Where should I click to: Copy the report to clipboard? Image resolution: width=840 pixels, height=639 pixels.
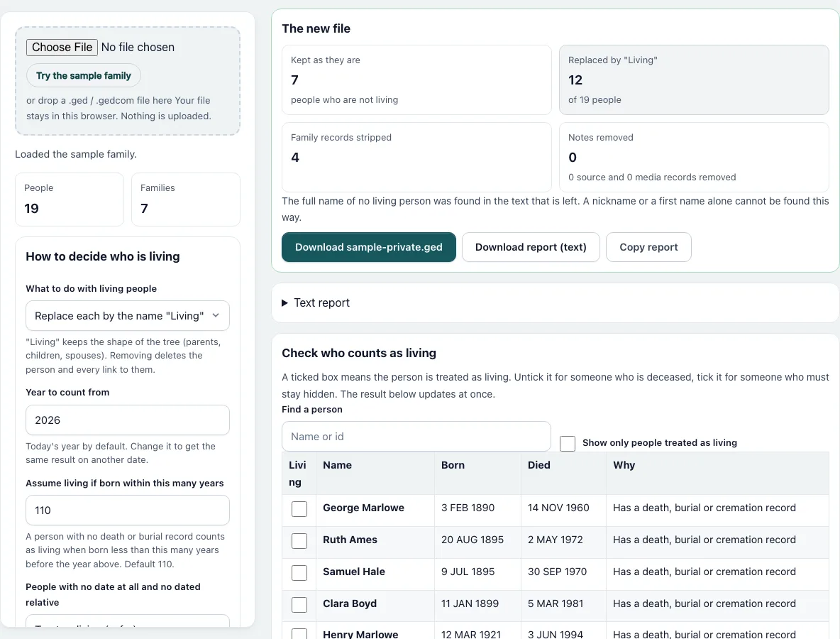point(648,247)
